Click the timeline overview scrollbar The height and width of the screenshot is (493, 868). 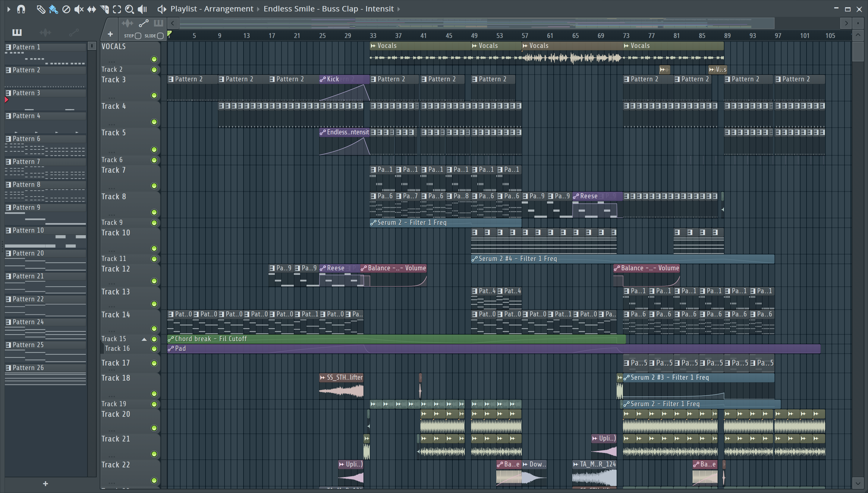coord(477,24)
